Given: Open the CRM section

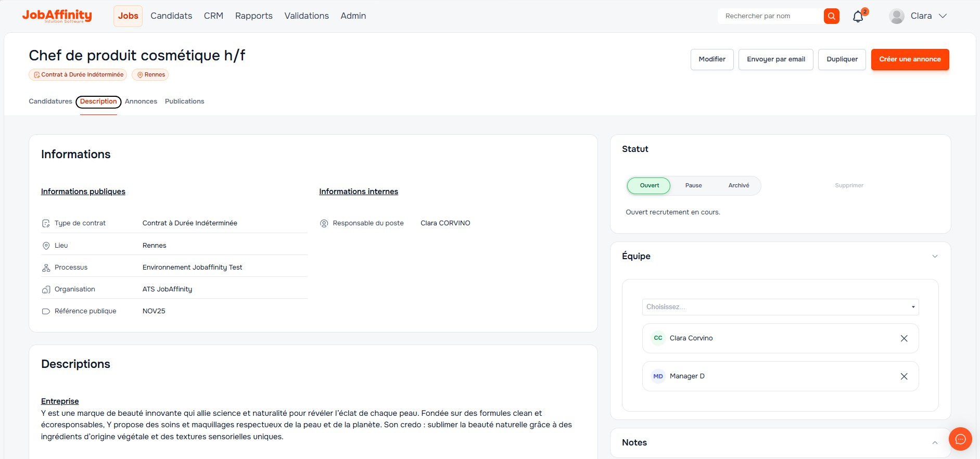Looking at the screenshot, I should 213,16.
